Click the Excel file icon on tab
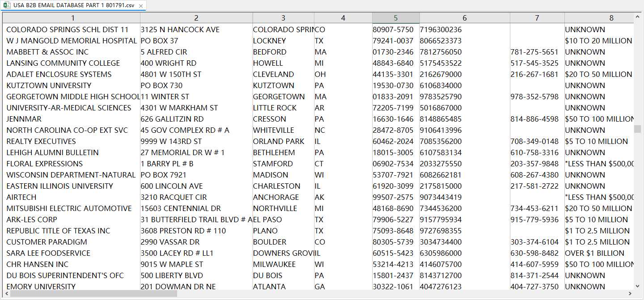Image resolution: width=644 pixels, height=300 pixels. (x=7, y=6)
